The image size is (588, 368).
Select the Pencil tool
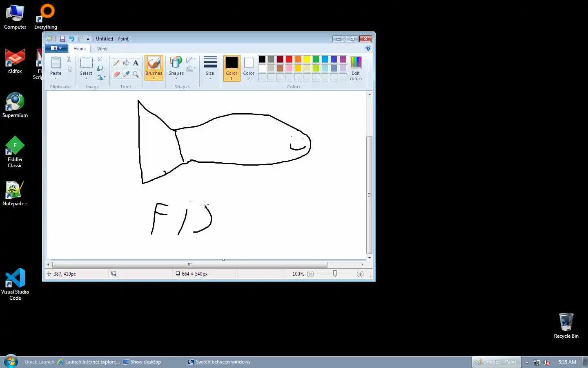point(116,63)
